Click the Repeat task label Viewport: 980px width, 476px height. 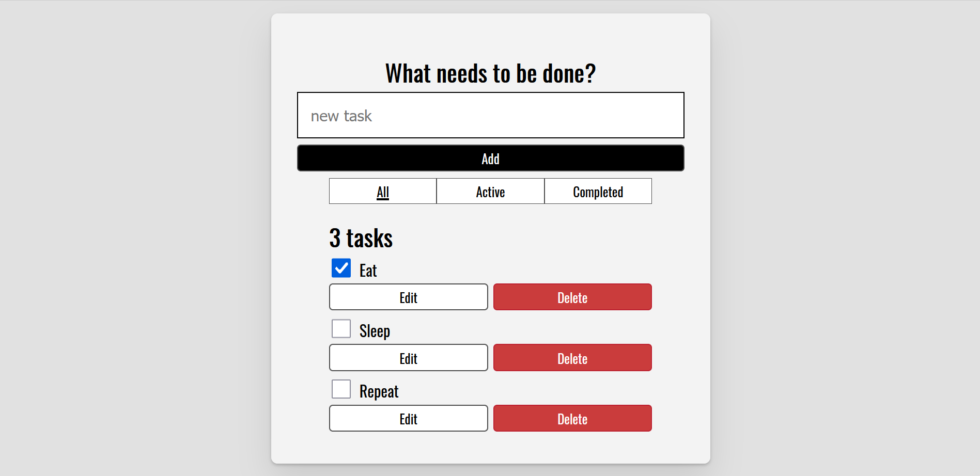point(379,391)
